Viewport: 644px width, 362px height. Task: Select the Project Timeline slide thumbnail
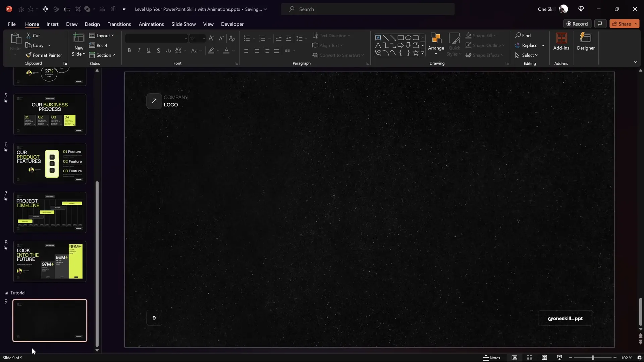(50, 212)
